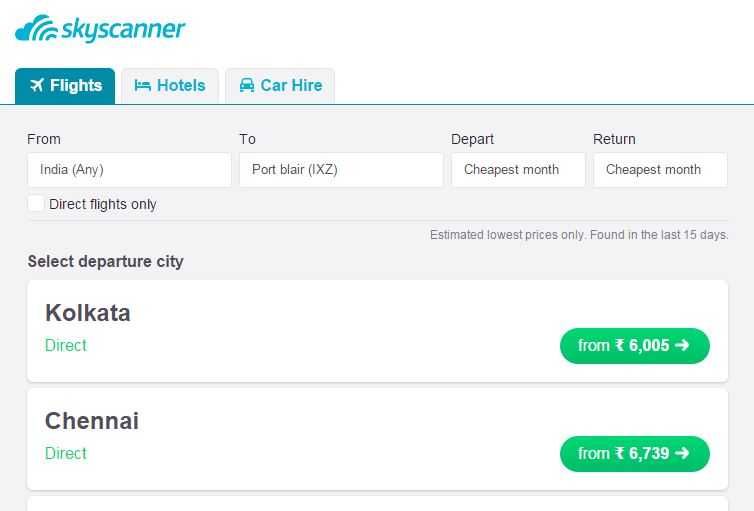Click the from ₹ 6,739 button for Chennai

click(x=635, y=453)
